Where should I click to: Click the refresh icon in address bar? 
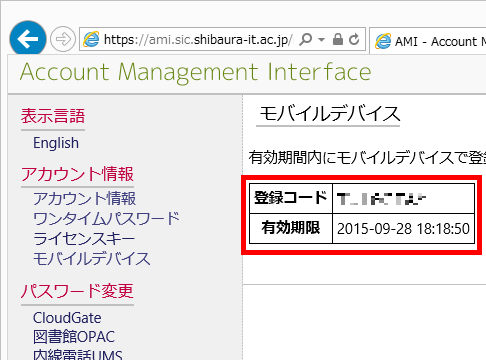tap(354, 39)
